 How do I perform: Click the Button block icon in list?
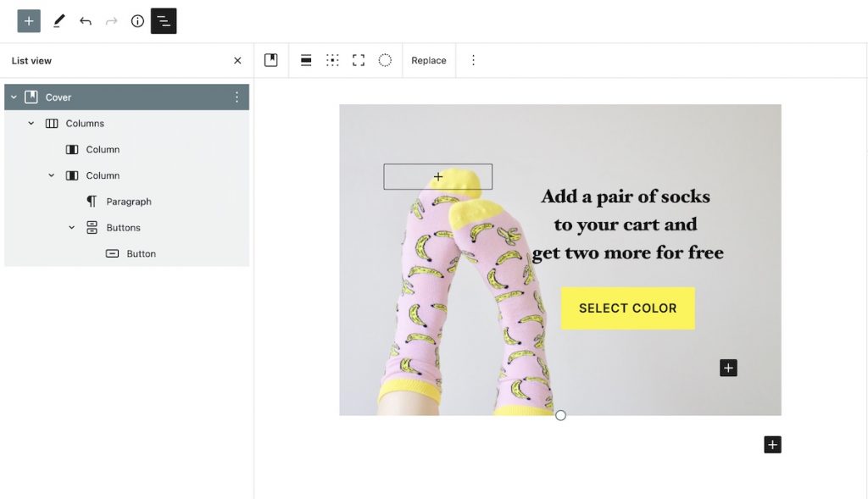pos(113,253)
